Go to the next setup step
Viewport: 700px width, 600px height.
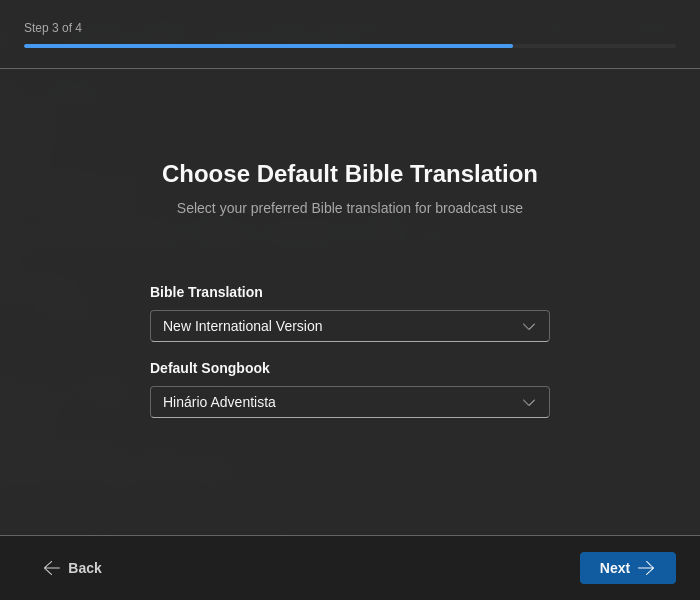click(x=627, y=568)
